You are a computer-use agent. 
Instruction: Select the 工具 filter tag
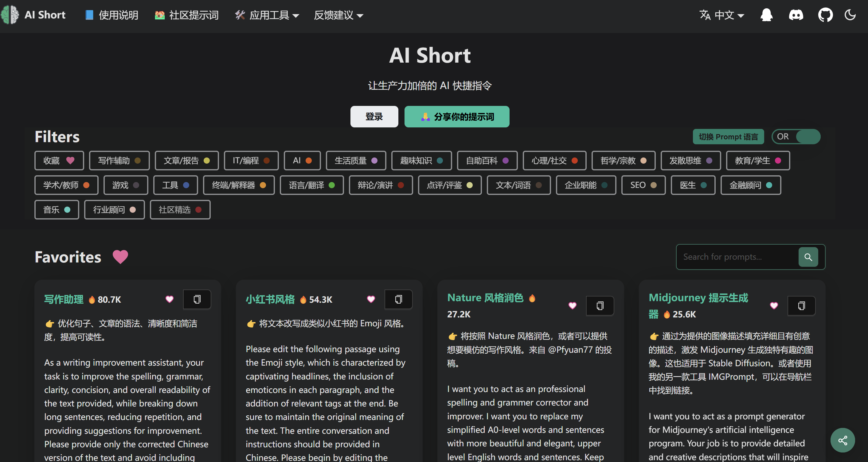coord(176,185)
